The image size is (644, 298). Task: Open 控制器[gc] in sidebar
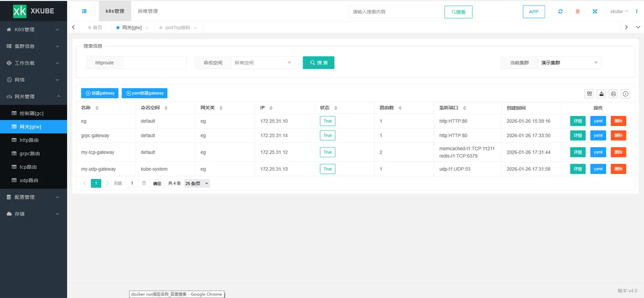pyautogui.click(x=34, y=113)
